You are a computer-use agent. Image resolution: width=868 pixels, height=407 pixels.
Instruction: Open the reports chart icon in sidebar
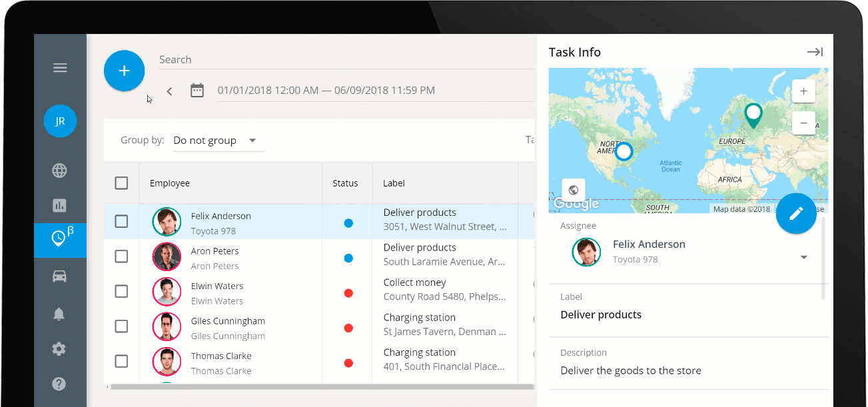point(60,206)
